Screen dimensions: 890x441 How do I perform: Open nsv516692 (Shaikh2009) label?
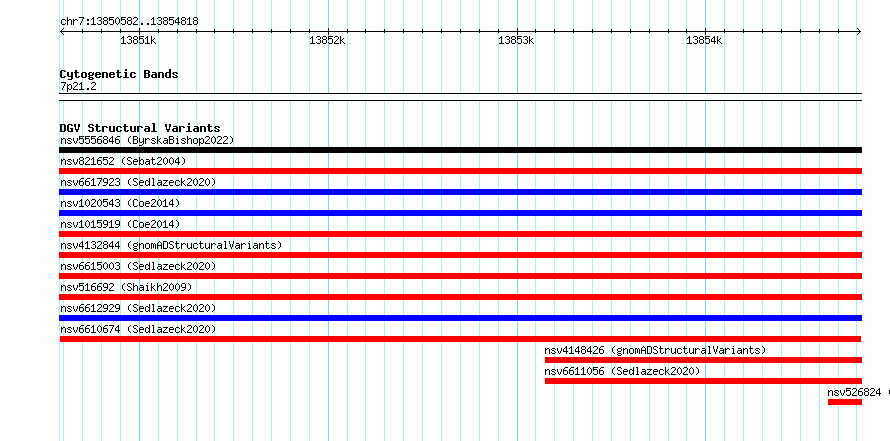pos(126,287)
